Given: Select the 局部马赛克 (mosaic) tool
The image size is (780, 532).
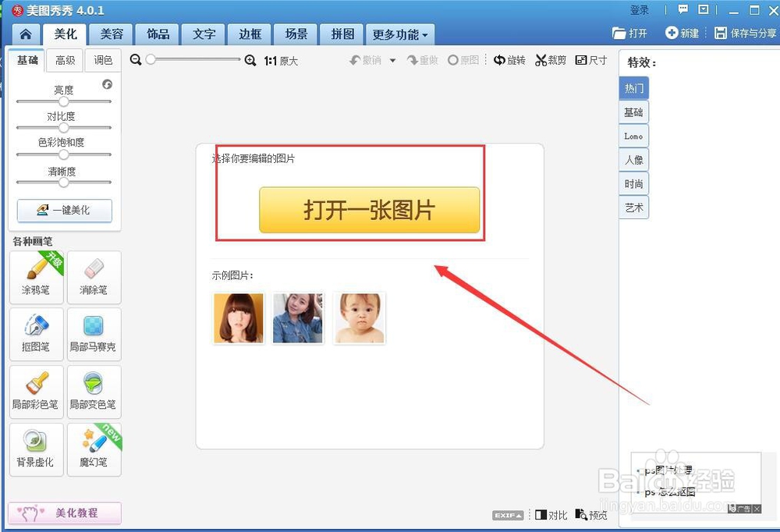Looking at the screenshot, I should (94, 334).
